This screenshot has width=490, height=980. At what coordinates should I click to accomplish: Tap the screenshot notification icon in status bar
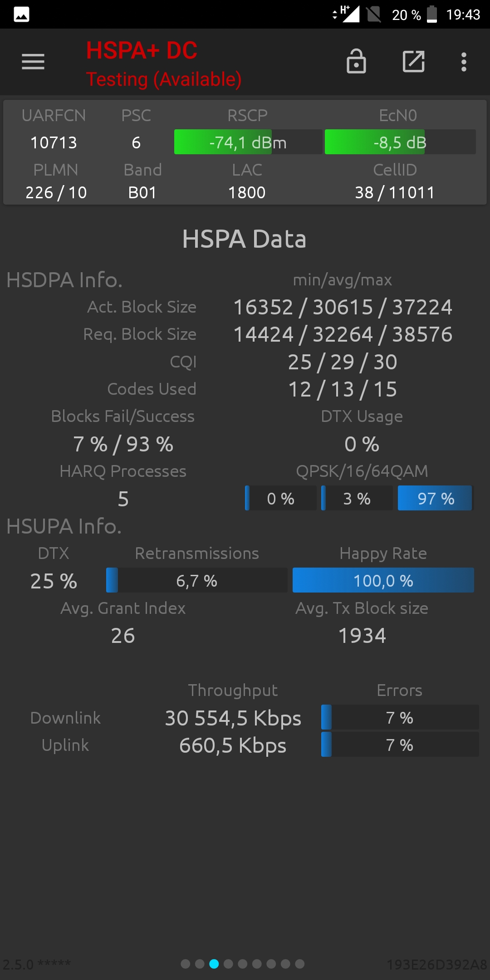(x=21, y=15)
